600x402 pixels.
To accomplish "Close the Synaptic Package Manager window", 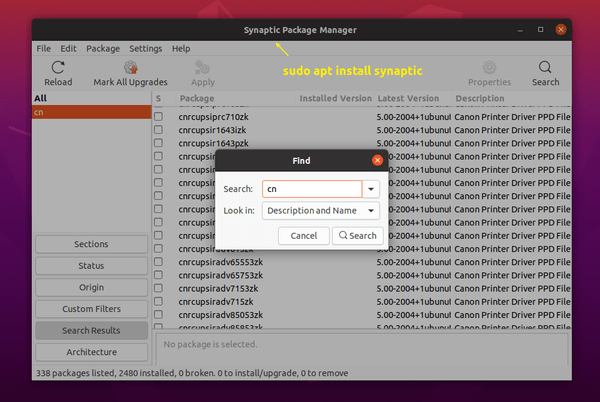I will 561,29.
